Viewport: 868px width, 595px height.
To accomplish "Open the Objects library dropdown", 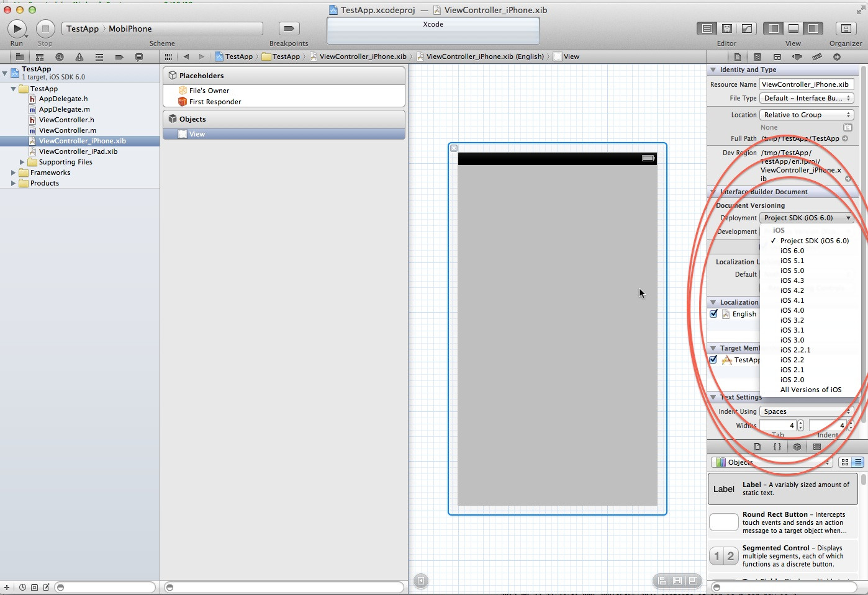I will coord(771,462).
